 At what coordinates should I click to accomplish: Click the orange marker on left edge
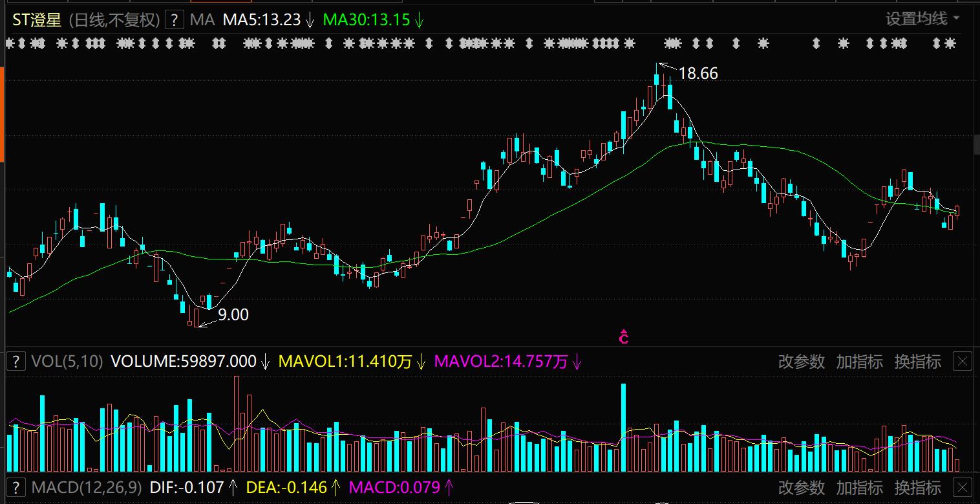pyautogui.click(x=2, y=113)
